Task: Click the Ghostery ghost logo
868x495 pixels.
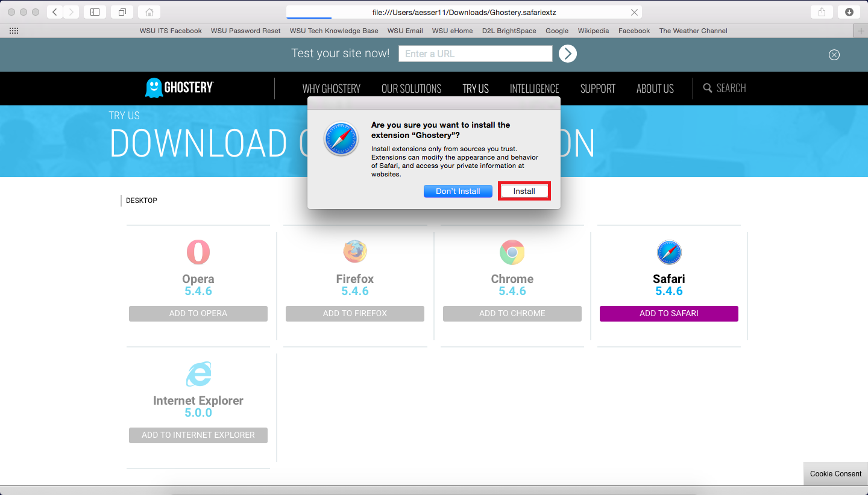Action: (x=154, y=88)
